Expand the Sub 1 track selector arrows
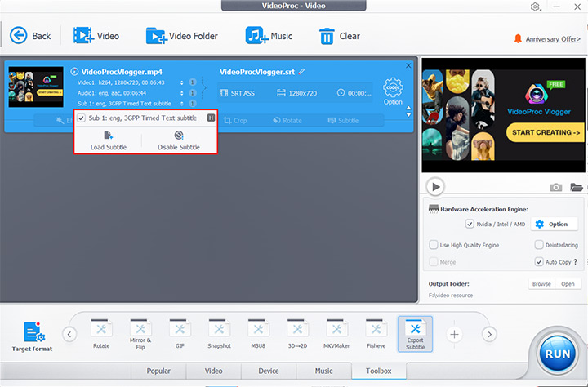 [x=182, y=104]
